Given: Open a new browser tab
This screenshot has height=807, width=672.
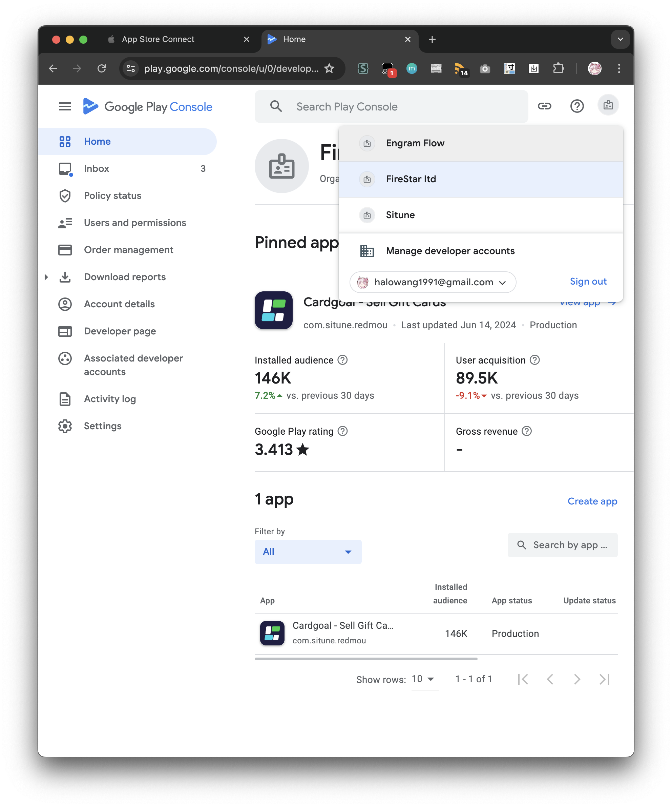Looking at the screenshot, I should coord(432,39).
